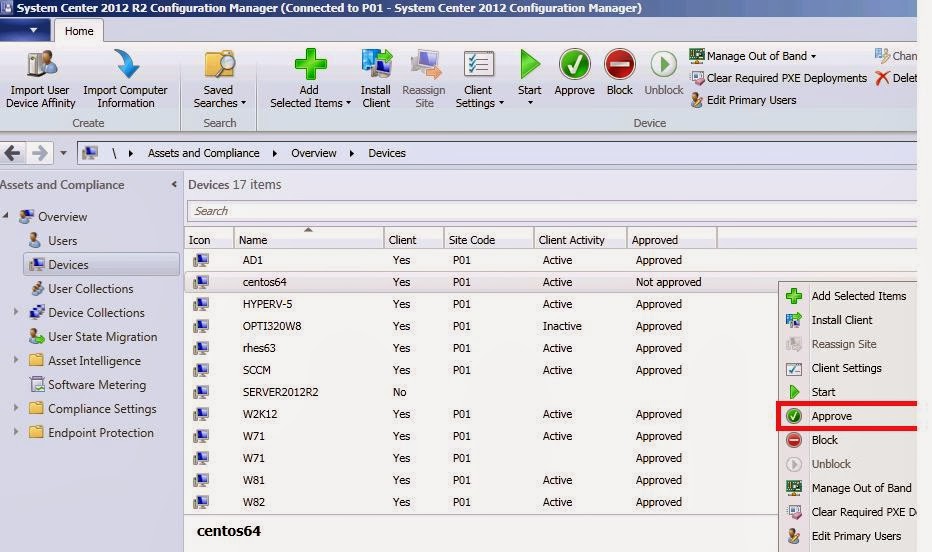Select Users in navigation tree
This screenshot has height=552, width=932.
(62, 241)
